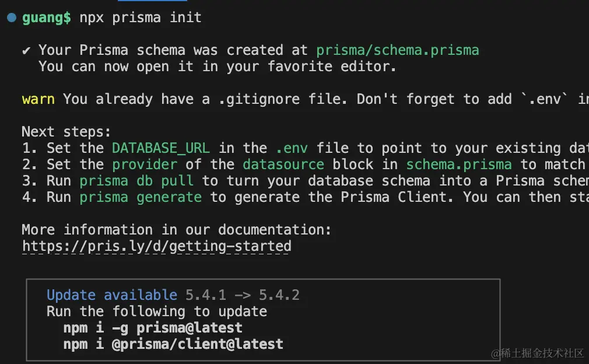Click the green checkmark before schema message
589x364 pixels.
pos(26,50)
